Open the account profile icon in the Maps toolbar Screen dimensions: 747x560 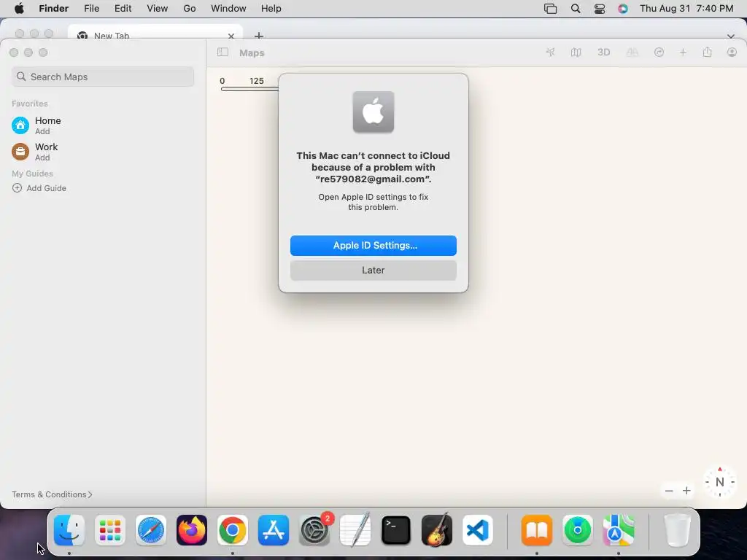[732, 52]
